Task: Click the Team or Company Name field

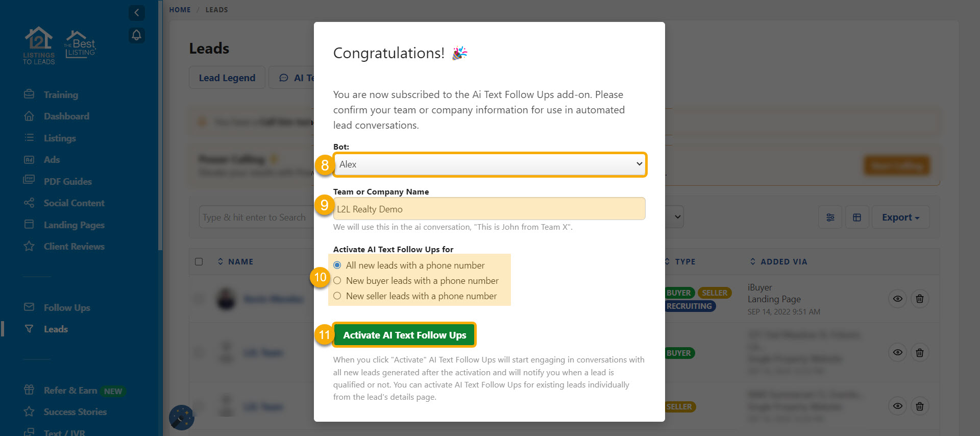Action: click(489, 209)
